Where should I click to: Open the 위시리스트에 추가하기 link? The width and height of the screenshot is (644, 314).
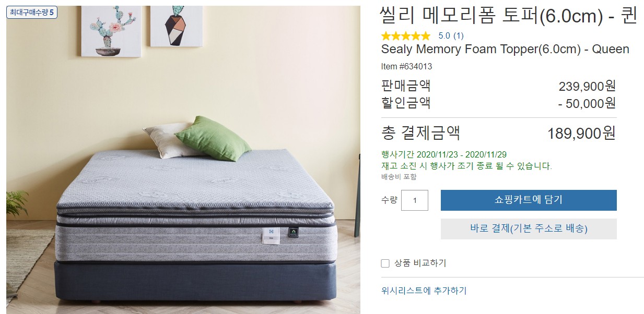pos(424,291)
